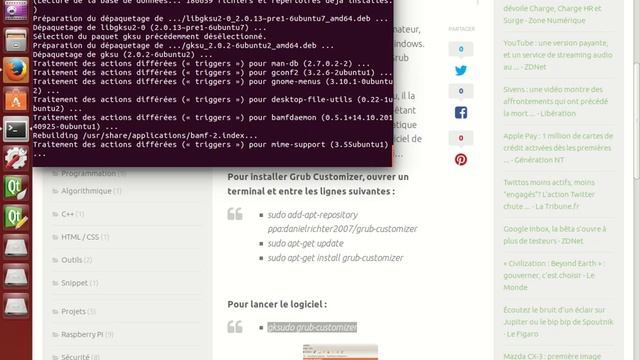Open Firefox from the Ubuntu launcher
Viewport: 640px width, 360px height.
[x=16, y=70]
